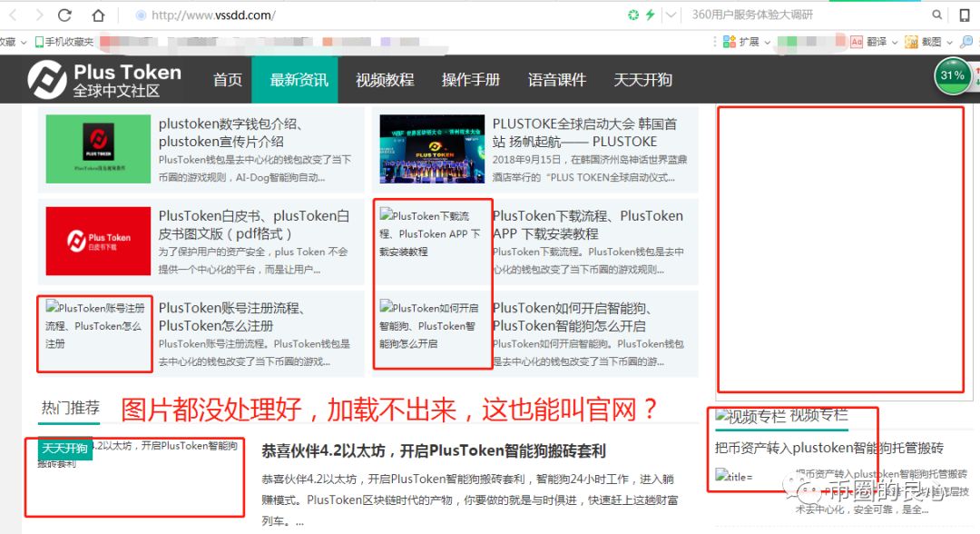
Task: Open the 天天开狗 navigation tab
Action: (x=642, y=79)
